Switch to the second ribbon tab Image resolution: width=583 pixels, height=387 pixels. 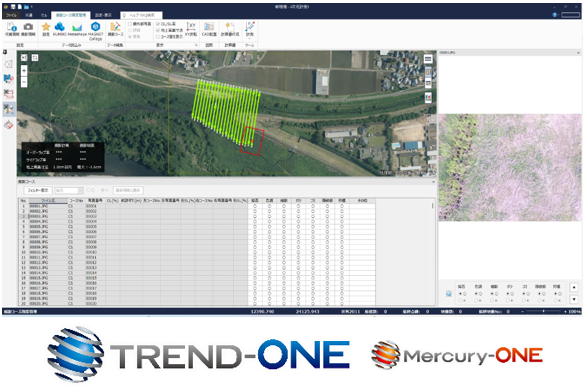coord(29,15)
